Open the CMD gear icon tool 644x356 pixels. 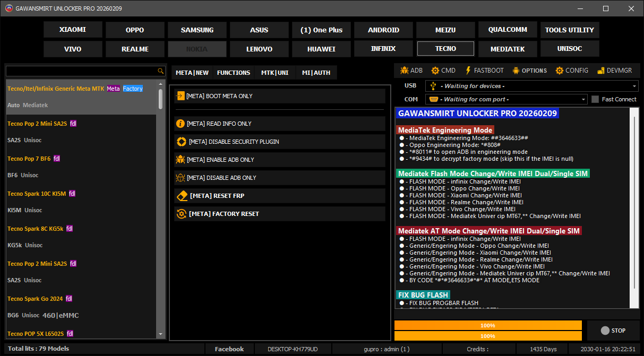point(435,71)
